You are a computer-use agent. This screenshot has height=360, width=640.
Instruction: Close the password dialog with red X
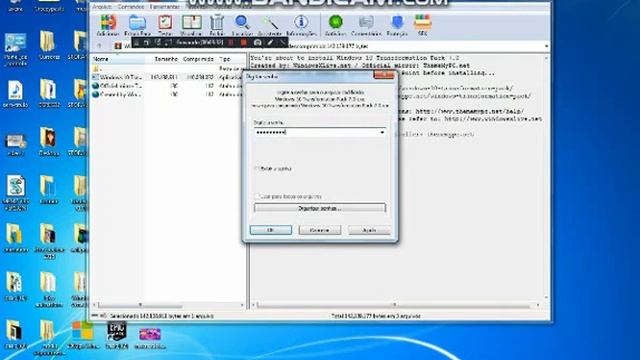click(x=384, y=75)
